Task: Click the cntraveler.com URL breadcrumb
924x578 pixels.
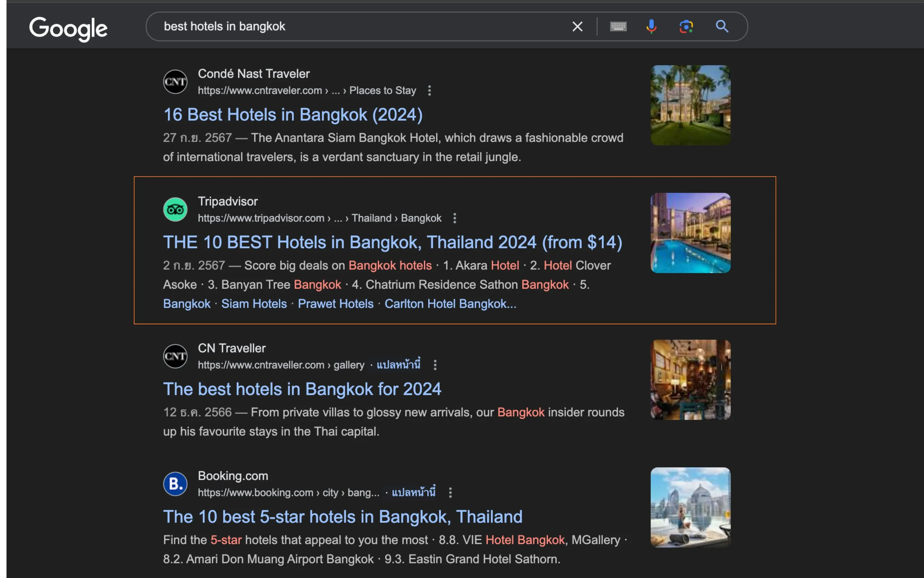Action: (307, 91)
